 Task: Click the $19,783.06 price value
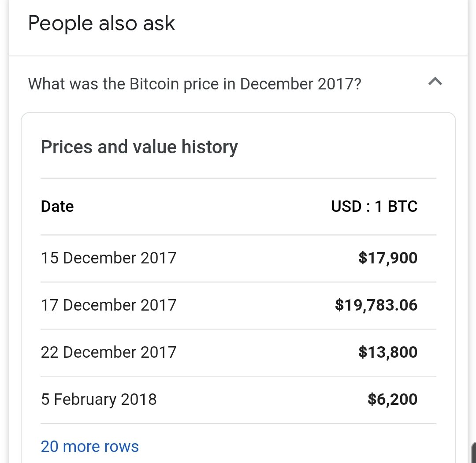coord(376,305)
